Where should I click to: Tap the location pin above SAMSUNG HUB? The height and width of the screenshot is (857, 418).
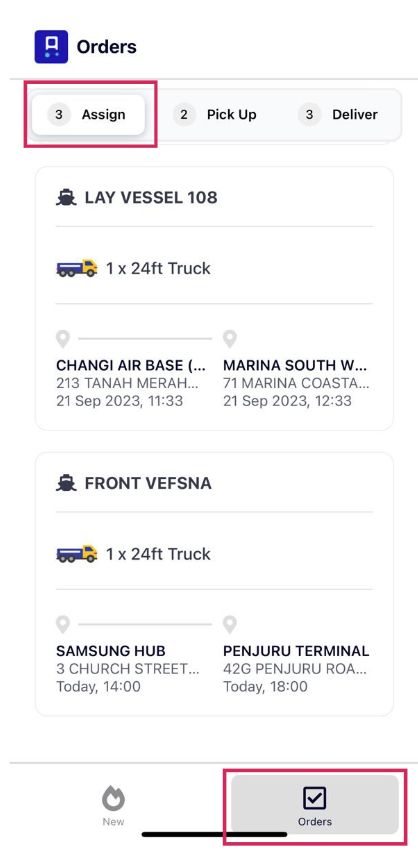[x=63, y=624]
